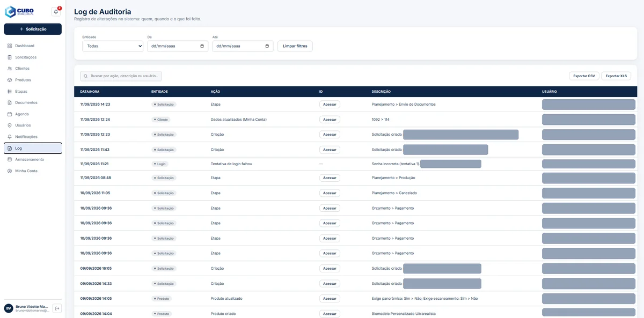Click the magnifier icon in the search box
Image resolution: width=644 pixels, height=318 pixels.
(85, 76)
